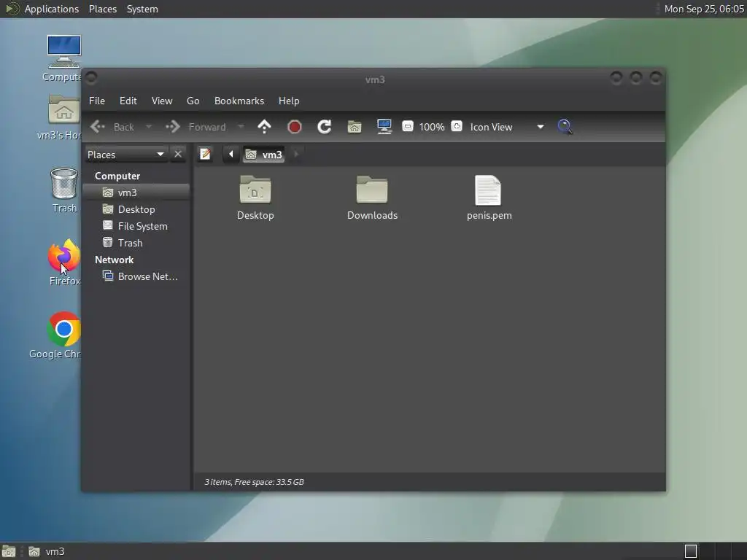This screenshot has width=747, height=560.
Task: Click the left path scroll arrow
Action: (231, 154)
